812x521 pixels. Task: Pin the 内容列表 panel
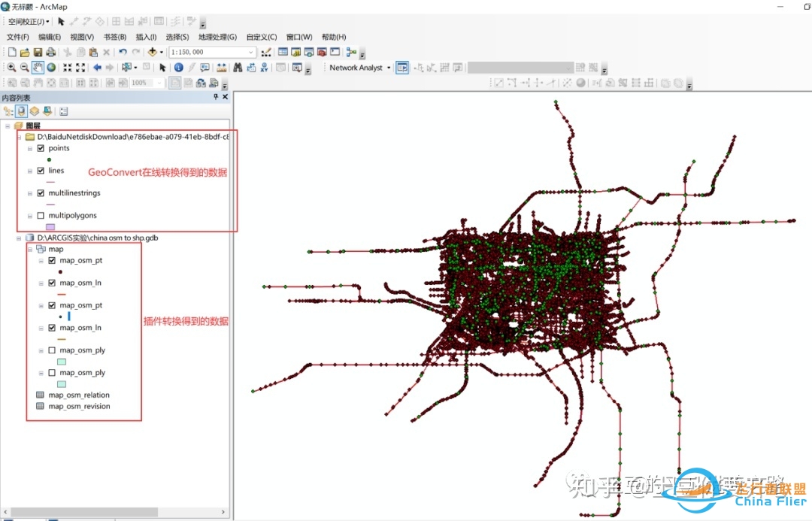(216, 97)
